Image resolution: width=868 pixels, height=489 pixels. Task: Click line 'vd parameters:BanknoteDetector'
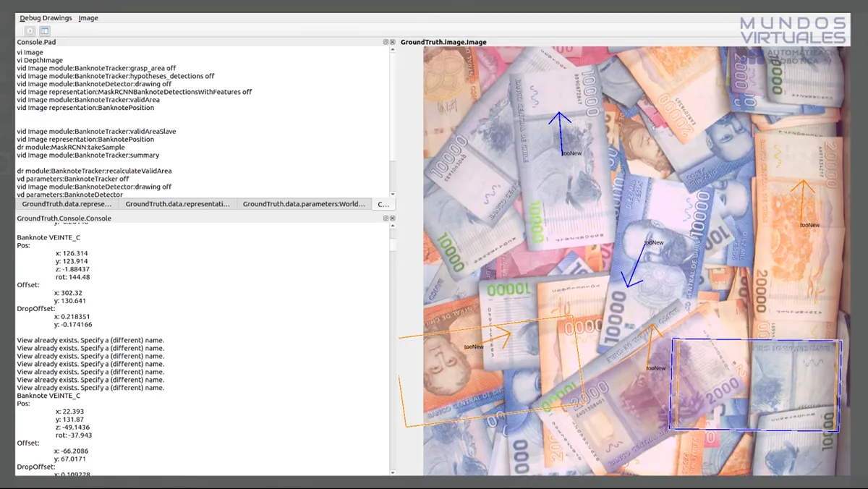[x=69, y=195]
